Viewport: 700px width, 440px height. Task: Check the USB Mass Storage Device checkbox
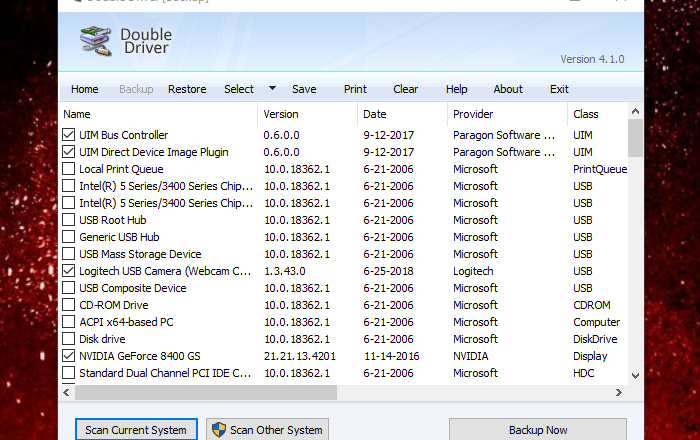[x=68, y=253]
